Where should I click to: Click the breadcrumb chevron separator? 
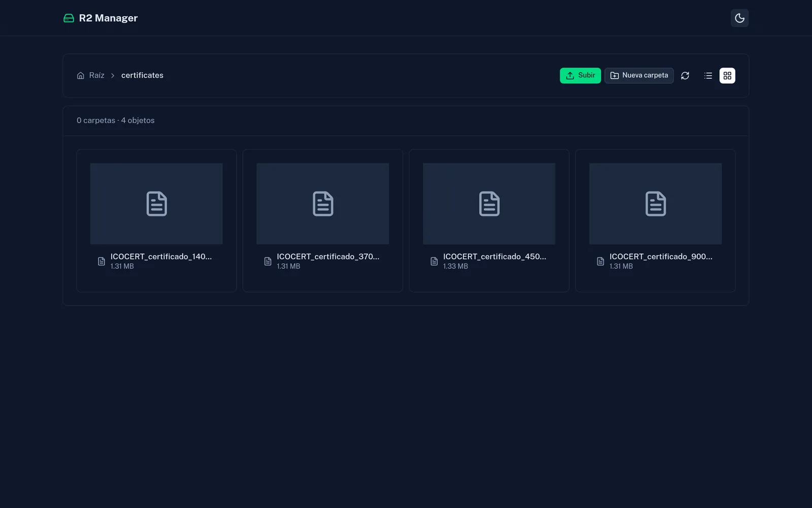(x=113, y=76)
